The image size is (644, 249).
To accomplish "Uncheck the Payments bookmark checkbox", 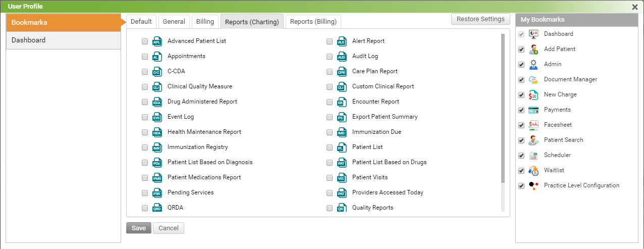I will click(521, 110).
